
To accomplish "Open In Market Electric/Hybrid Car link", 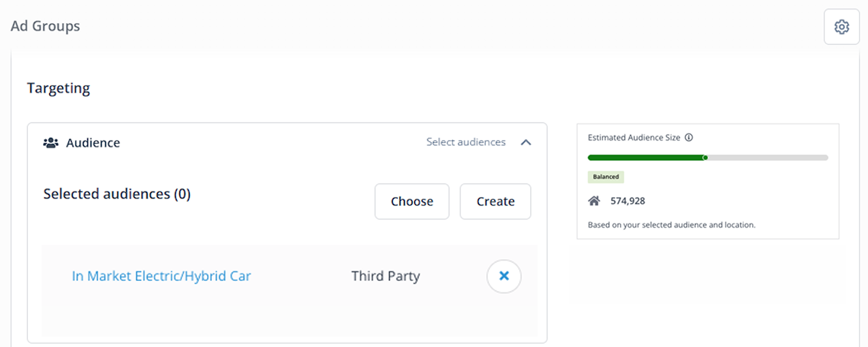I will (x=161, y=276).
